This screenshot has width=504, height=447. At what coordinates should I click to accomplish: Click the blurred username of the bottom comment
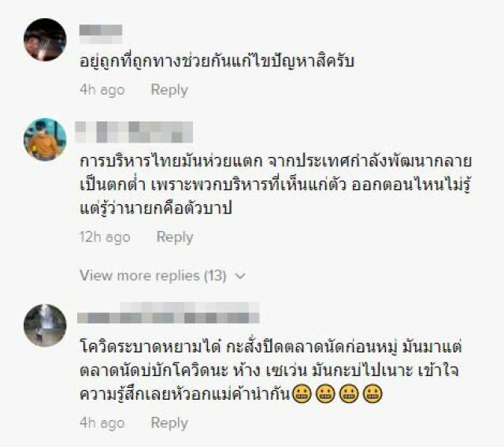point(169,313)
